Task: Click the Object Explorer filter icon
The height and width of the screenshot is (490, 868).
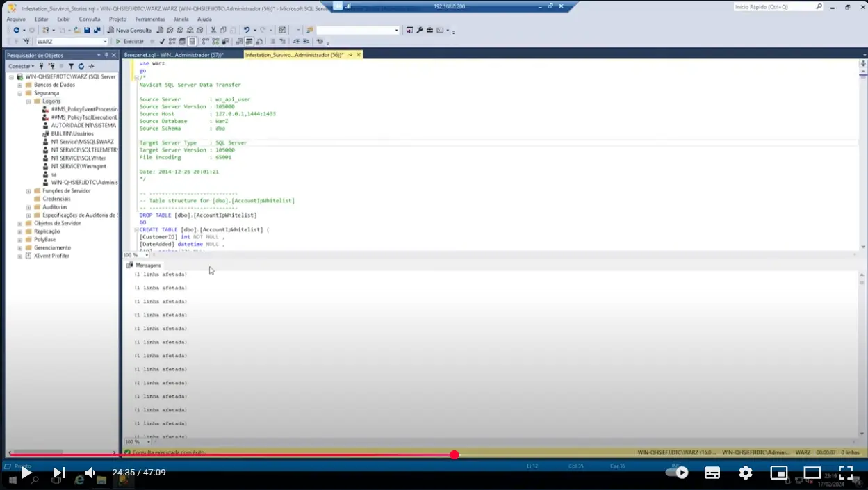Action: (71, 66)
